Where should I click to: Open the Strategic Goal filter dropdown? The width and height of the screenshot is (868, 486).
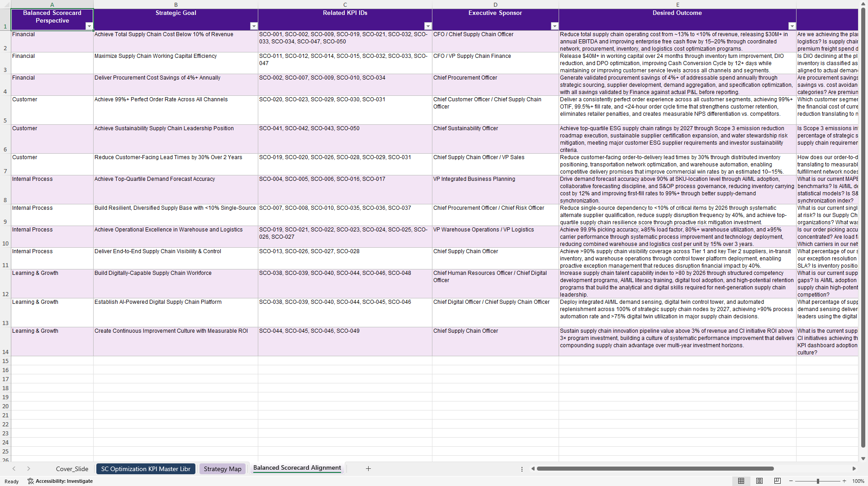254,26
